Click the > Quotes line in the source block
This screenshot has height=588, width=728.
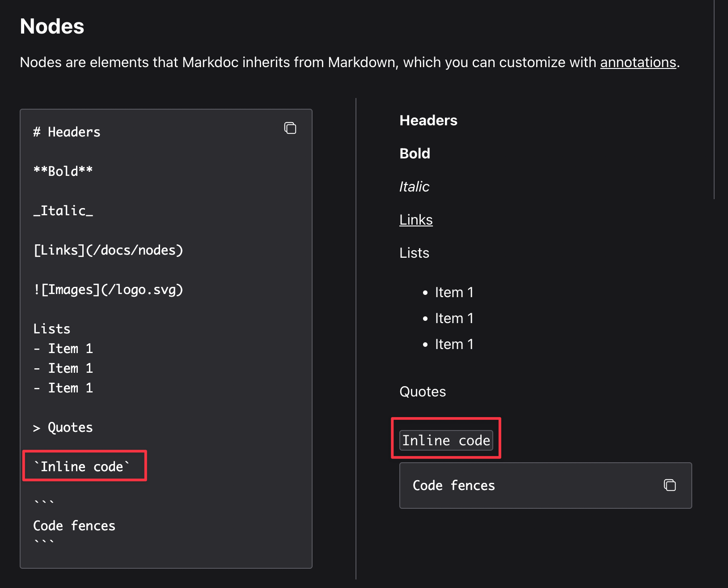[x=63, y=427]
